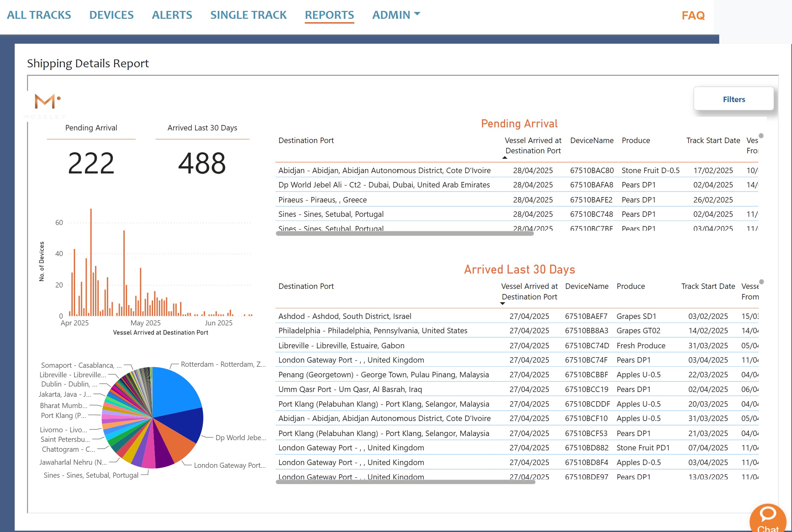Go to the Devices menu item

(111, 15)
